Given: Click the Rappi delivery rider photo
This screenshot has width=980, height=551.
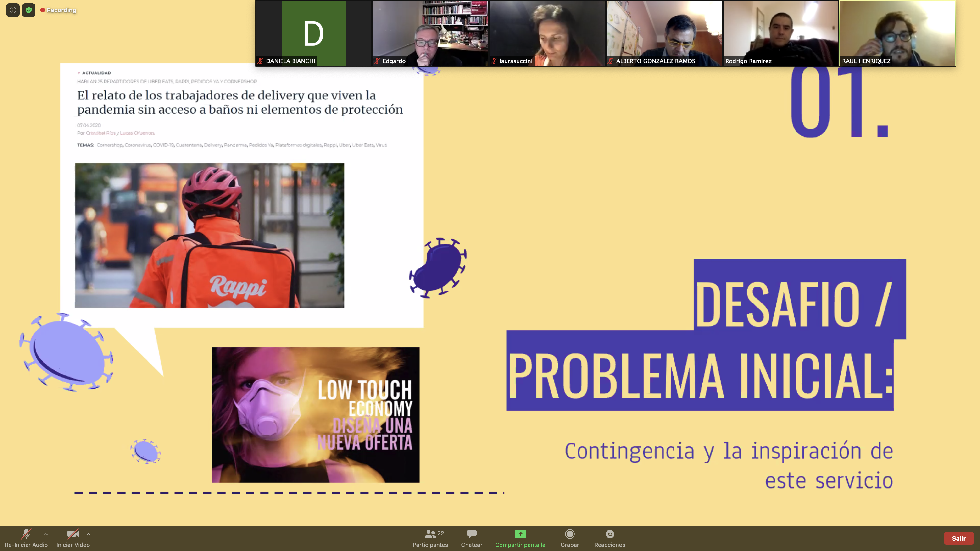Looking at the screenshot, I should click(x=209, y=235).
